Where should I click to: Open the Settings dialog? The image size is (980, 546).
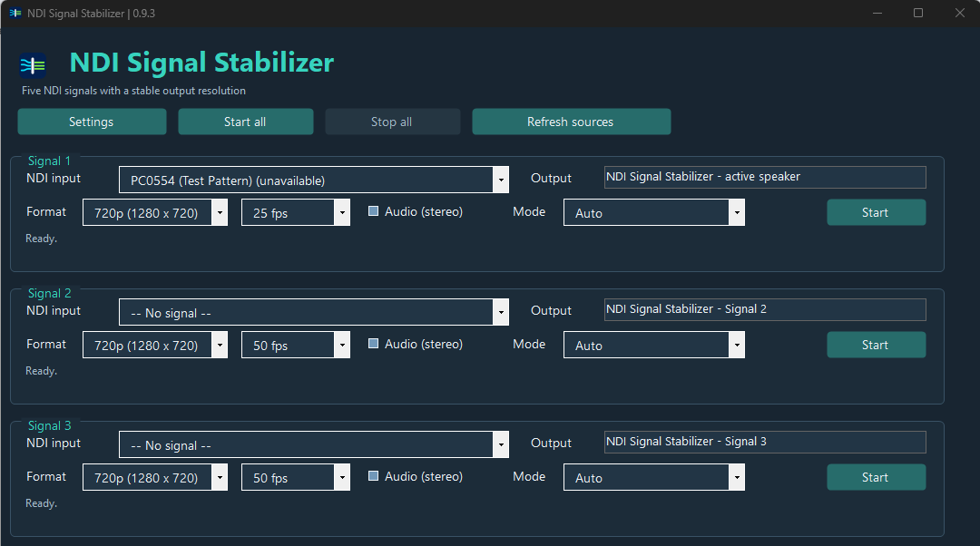point(92,122)
